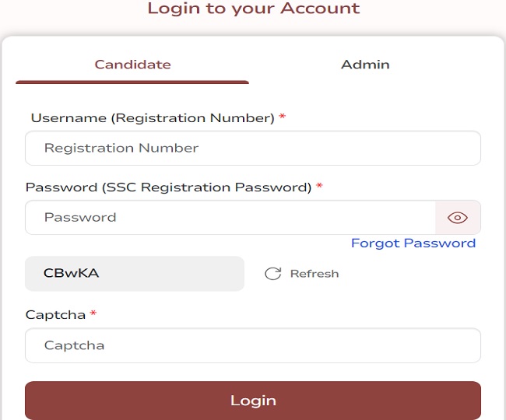This screenshot has height=420, width=506.
Task: Click the CBwKA captcha code box
Action: [134, 274]
